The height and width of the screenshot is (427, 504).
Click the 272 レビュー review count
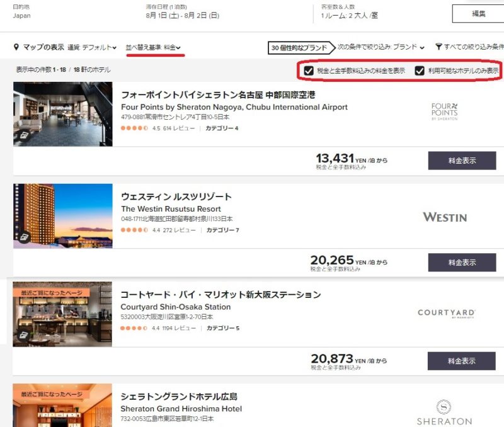pos(179,230)
